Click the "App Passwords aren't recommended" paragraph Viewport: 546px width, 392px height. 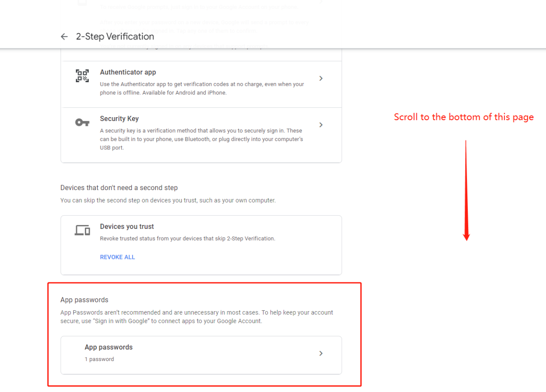[x=197, y=317]
